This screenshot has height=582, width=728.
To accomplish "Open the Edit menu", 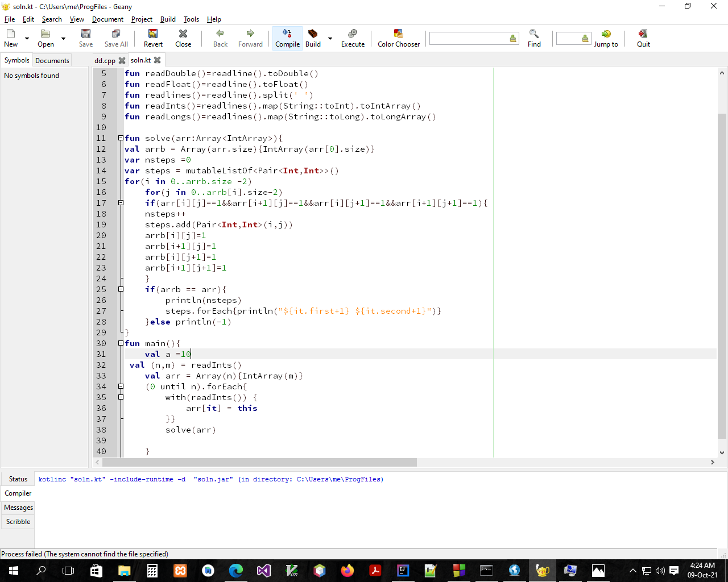I will pyautogui.click(x=28, y=19).
